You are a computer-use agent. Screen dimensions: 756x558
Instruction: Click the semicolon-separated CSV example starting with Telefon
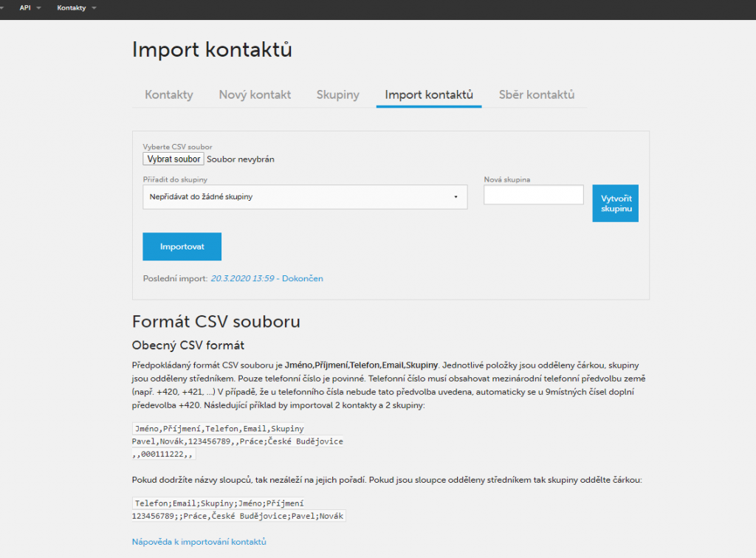click(238, 509)
